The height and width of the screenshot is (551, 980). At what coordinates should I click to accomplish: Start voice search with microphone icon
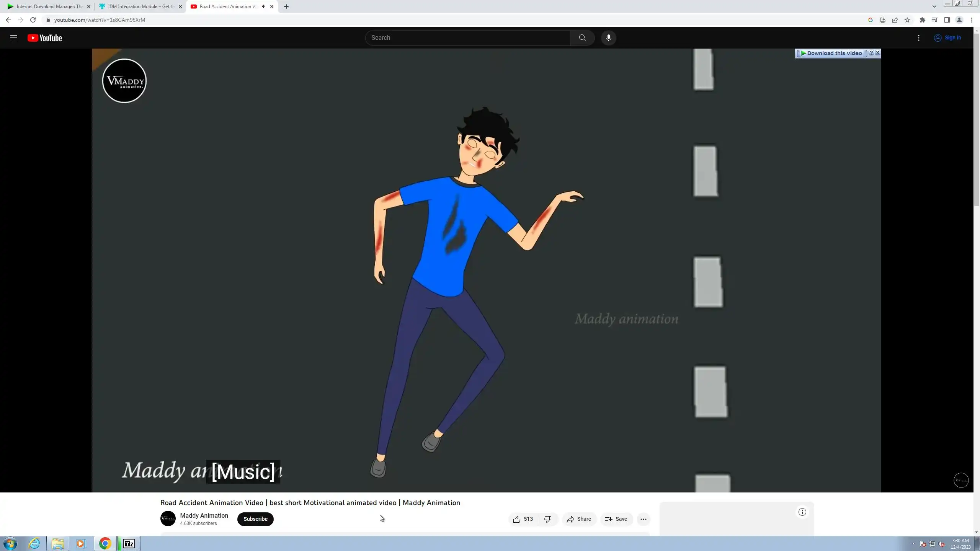[608, 37]
